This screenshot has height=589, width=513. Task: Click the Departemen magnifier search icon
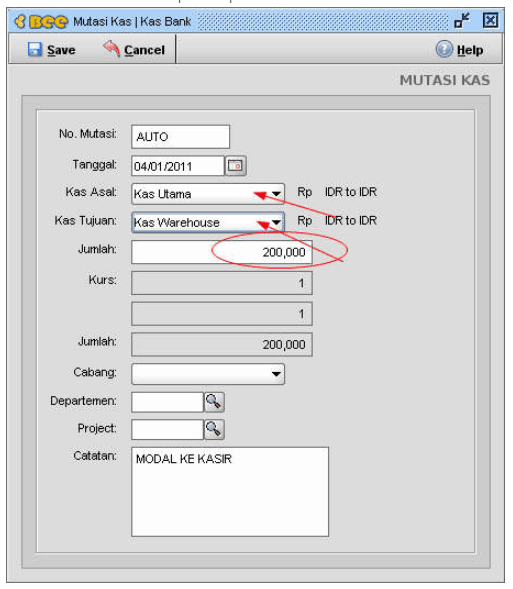point(214,402)
